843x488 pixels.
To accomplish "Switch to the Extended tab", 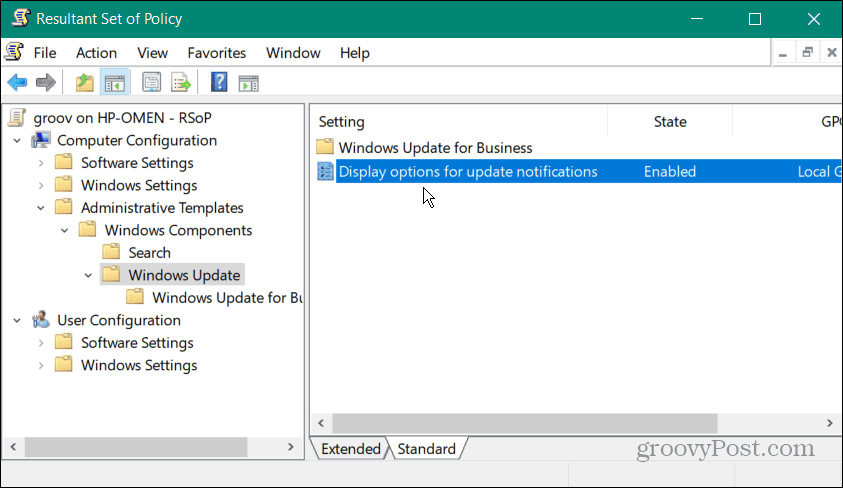I will pyautogui.click(x=351, y=449).
